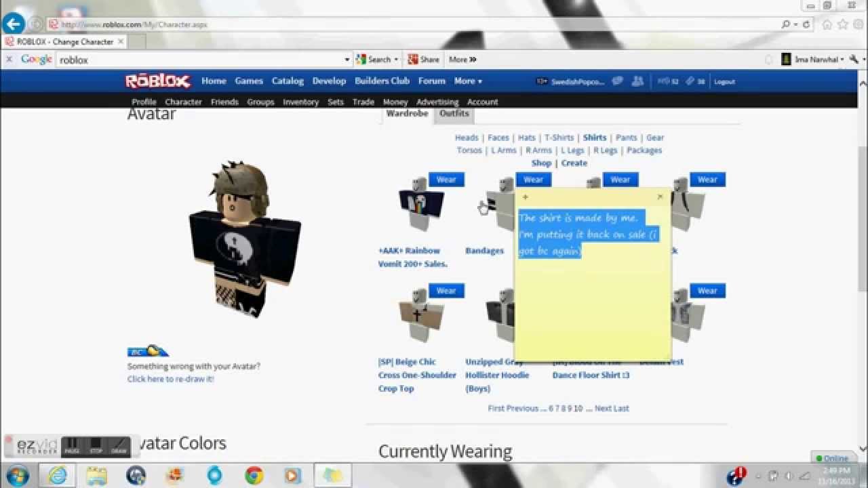Click Wear on the Denim Vest item

(x=707, y=291)
